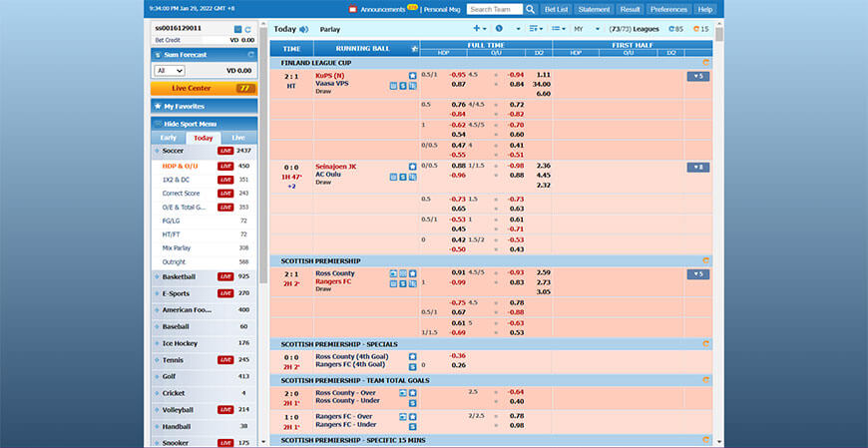Toggle favorite star for Rangers FC - Over
This screenshot has width=868, height=448.
click(x=412, y=416)
